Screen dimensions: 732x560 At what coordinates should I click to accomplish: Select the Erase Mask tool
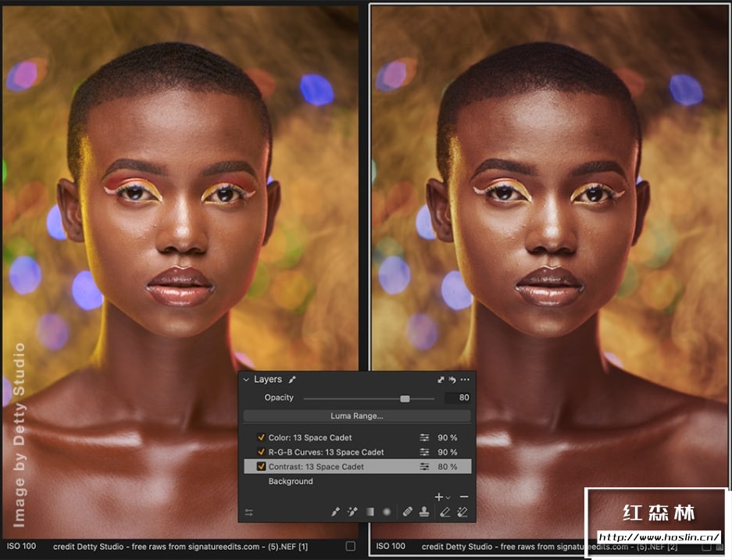445,512
